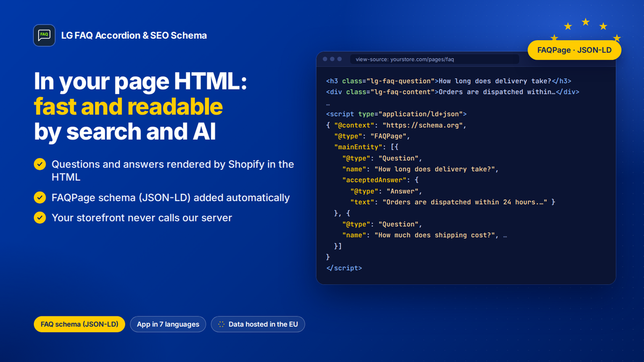Click the heading line by search and AI
644x362 pixels.
point(125,131)
